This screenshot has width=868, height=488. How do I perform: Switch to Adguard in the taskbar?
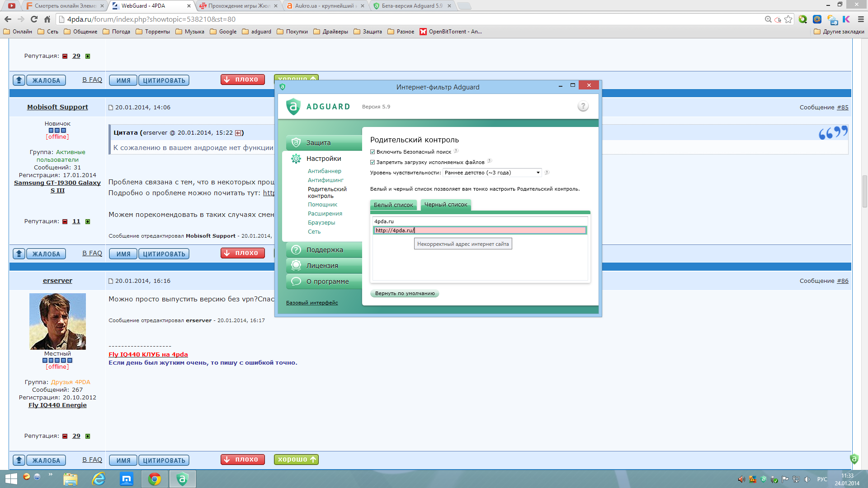pos(183,479)
